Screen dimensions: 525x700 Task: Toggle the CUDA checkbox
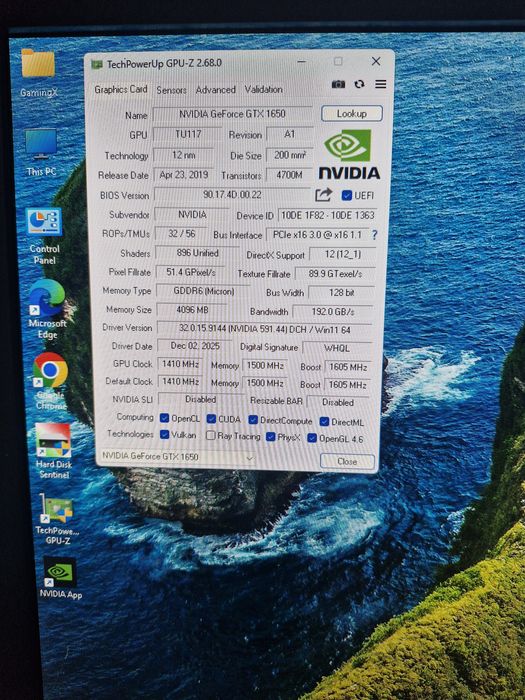[x=211, y=419]
